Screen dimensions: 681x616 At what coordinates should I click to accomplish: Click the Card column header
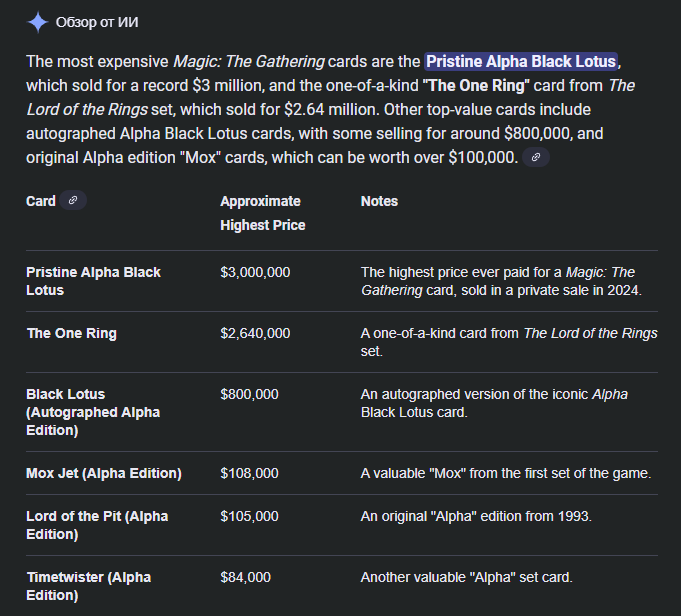41,201
